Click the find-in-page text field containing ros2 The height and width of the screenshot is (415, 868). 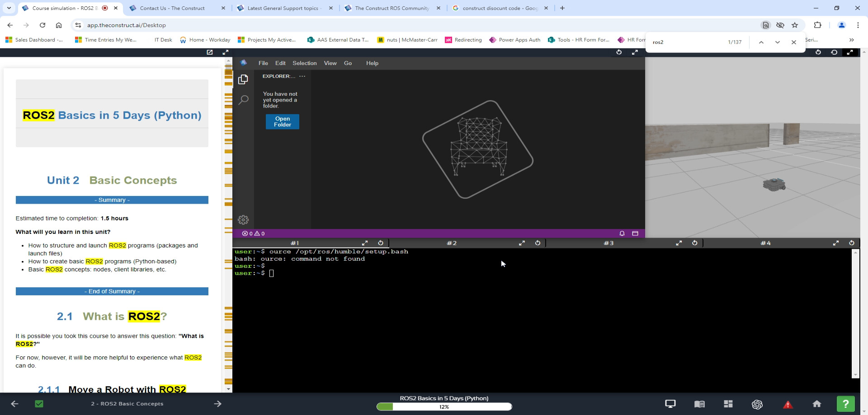(x=687, y=42)
